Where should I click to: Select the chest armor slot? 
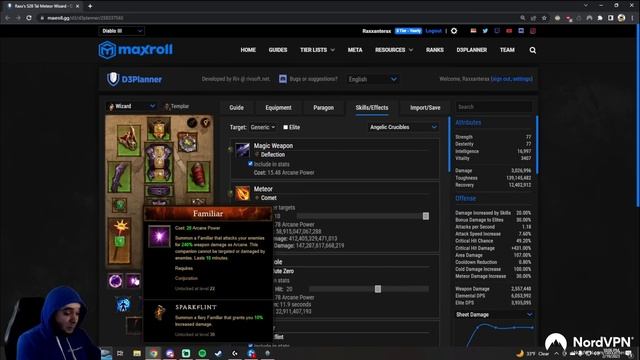pyautogui.click(x=159, y=163)
